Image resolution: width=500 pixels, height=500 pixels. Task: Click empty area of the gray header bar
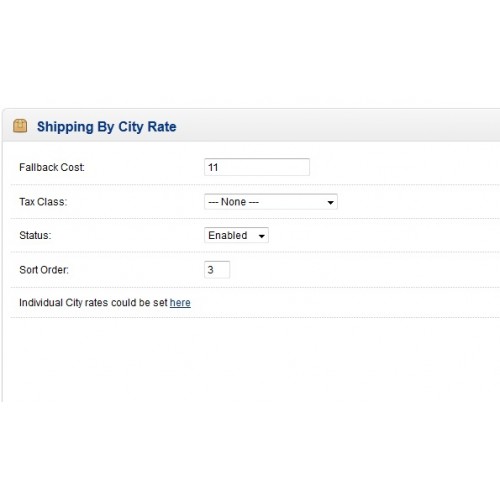[333, 126]
